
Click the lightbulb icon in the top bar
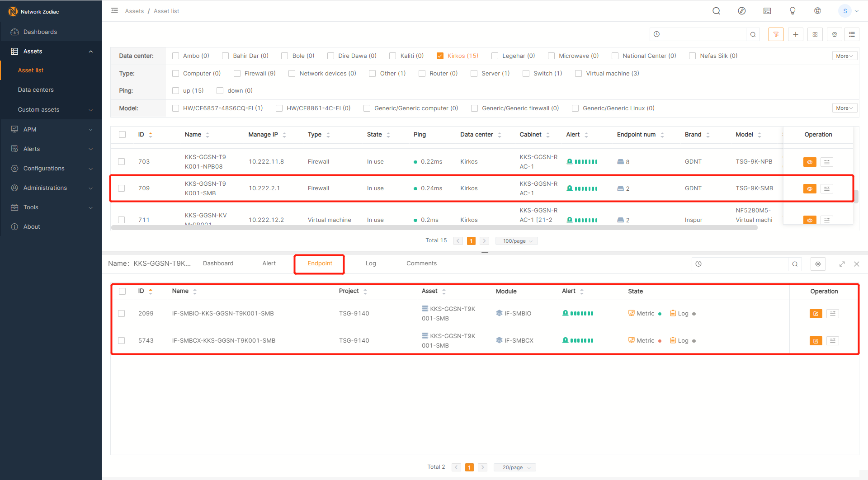(x=792, y=11)
